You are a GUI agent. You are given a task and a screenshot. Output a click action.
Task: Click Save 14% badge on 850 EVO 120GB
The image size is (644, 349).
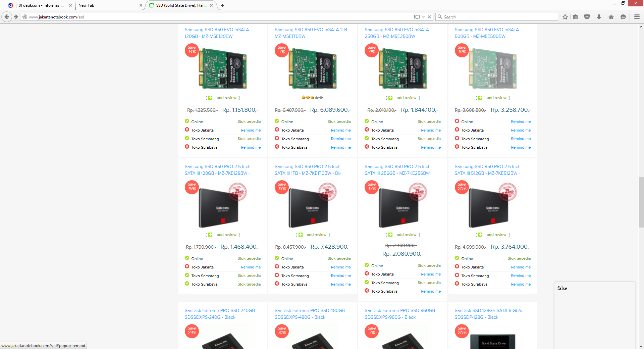pos(192,50)
